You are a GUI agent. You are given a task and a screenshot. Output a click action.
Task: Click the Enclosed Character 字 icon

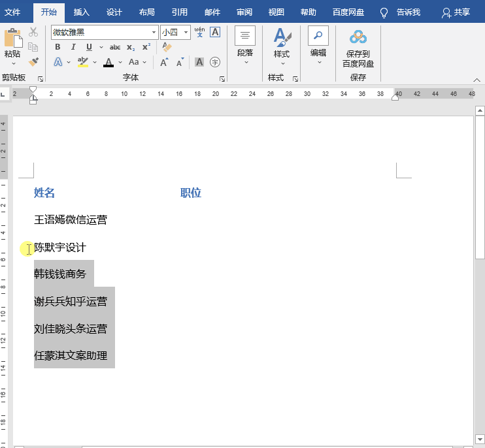click(214, 62)
